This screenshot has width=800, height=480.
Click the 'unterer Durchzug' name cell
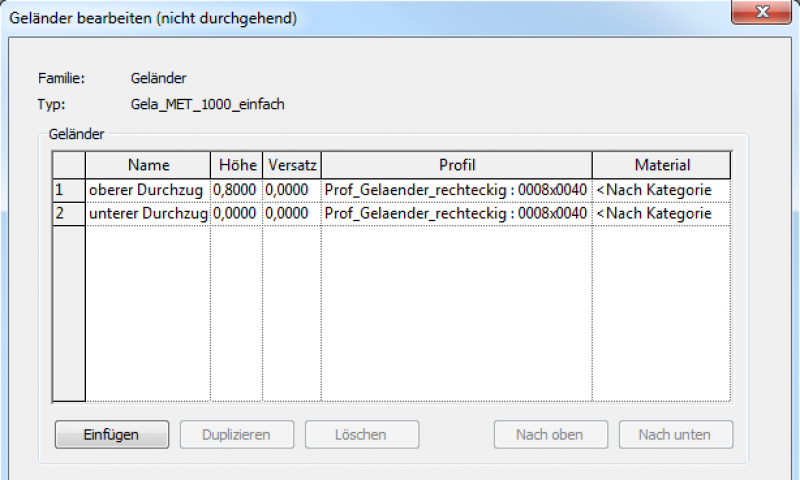point(147,214)
